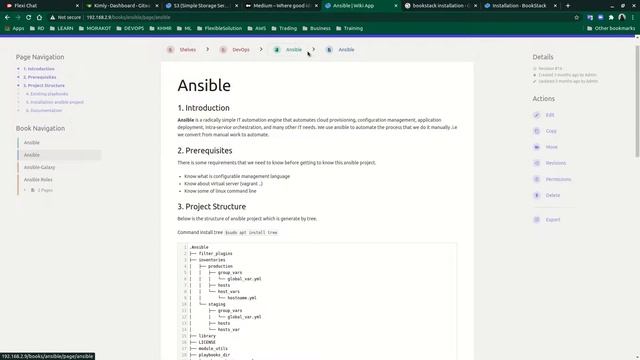Open Ansible Galaxy in Book Navigation
Image resolution: width=640 pixels, height=360 pixels.
click(x=39, y=167)
